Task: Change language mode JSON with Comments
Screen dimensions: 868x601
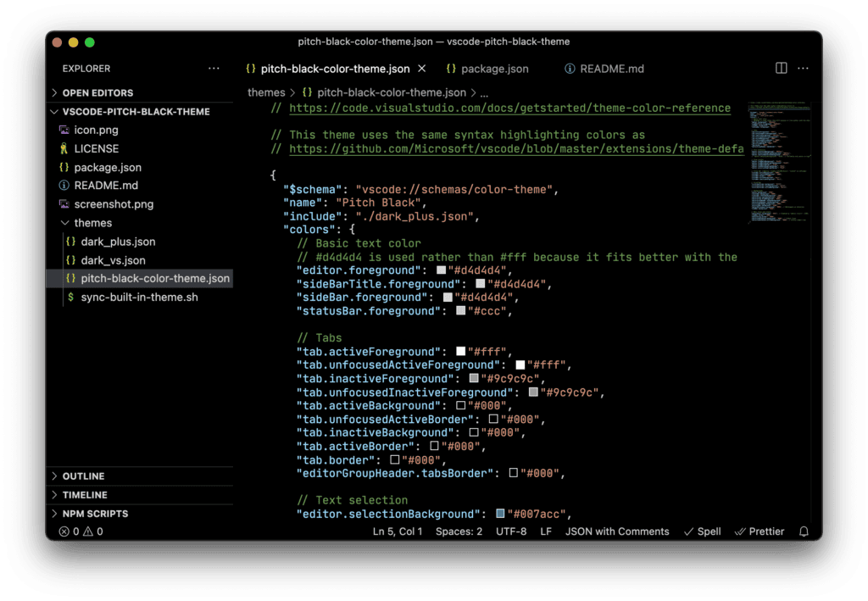Action: click(617, 531)
